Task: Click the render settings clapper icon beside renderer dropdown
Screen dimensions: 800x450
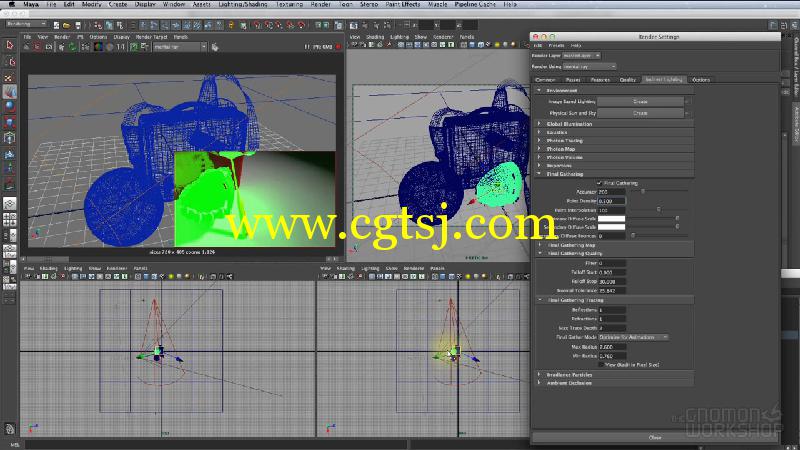Action: (x=215, y=47)
